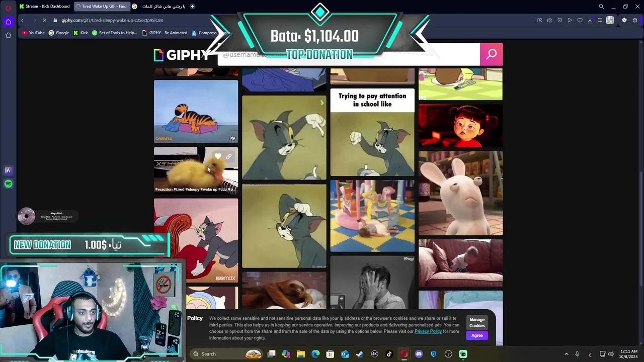Open File Explorer from the taskbar

300,354
